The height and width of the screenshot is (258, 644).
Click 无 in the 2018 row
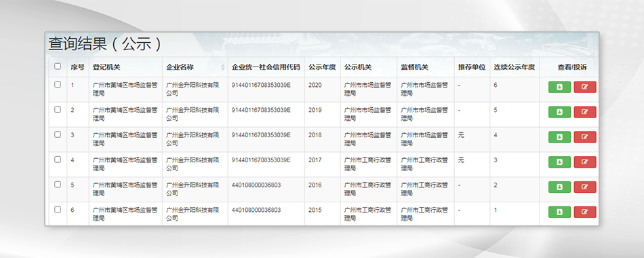click(461, 135)
